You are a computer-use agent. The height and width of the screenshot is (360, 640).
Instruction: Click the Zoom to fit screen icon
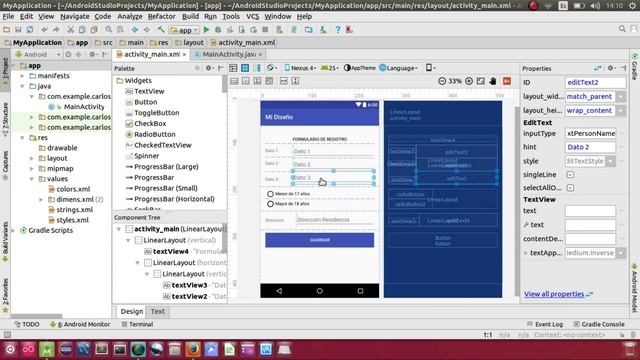click(480, 81)
